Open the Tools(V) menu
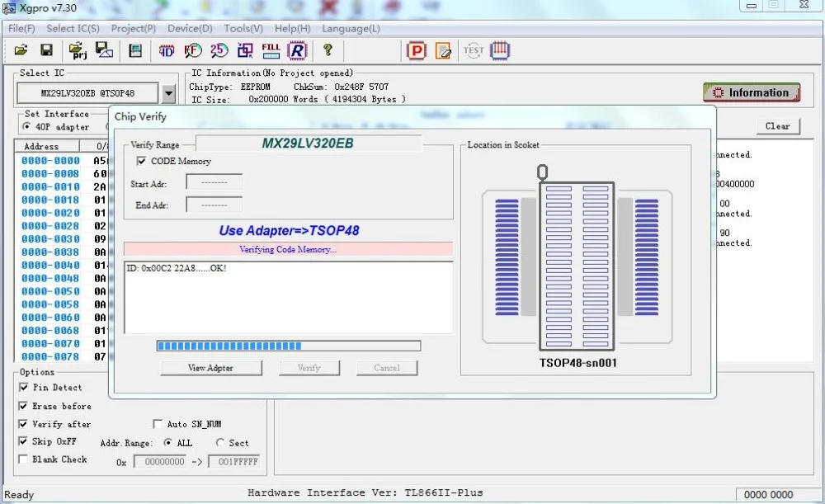 coord(243,28)
